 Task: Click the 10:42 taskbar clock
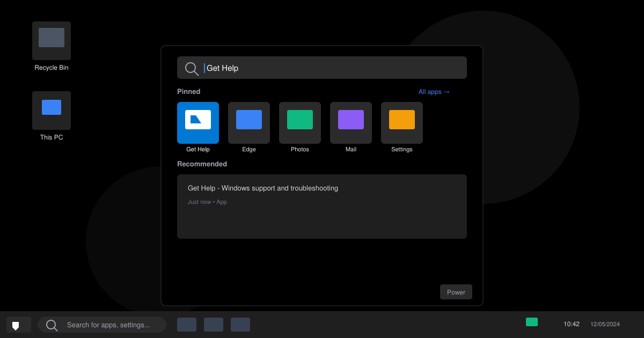[x=572, y=324]
